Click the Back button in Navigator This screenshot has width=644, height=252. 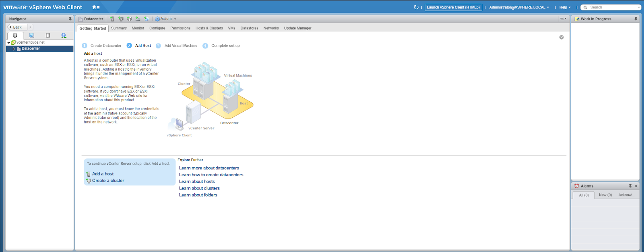pyautogui.click(x=17, y=27)
